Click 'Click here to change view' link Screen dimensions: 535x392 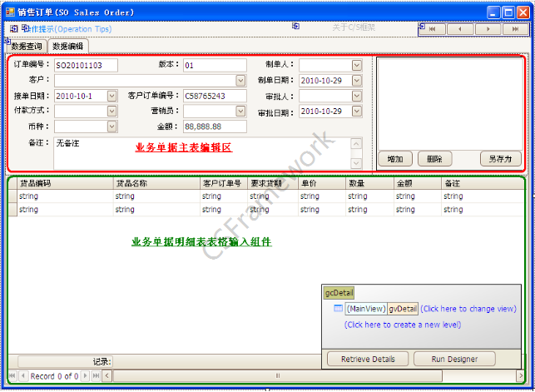pos(468,309)
